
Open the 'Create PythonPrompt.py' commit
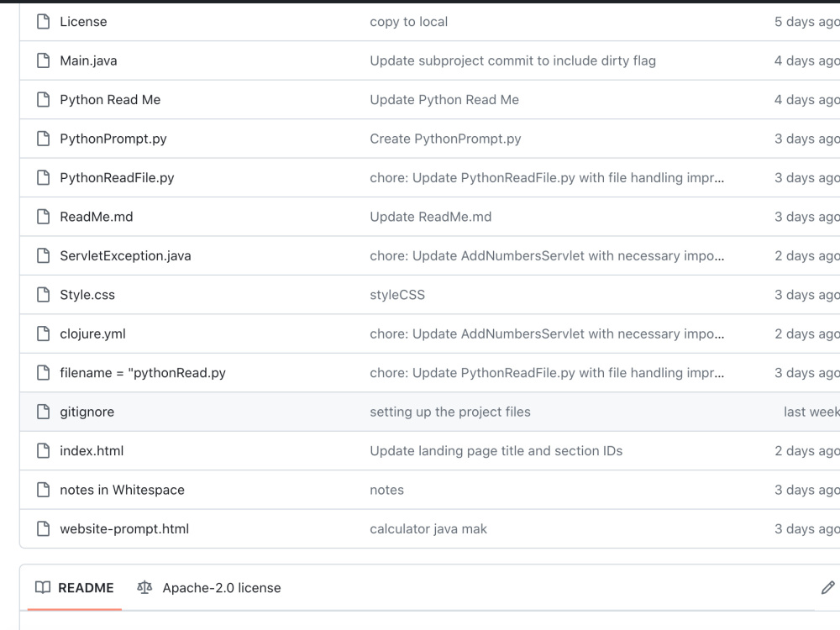click(x=445, y=139)
